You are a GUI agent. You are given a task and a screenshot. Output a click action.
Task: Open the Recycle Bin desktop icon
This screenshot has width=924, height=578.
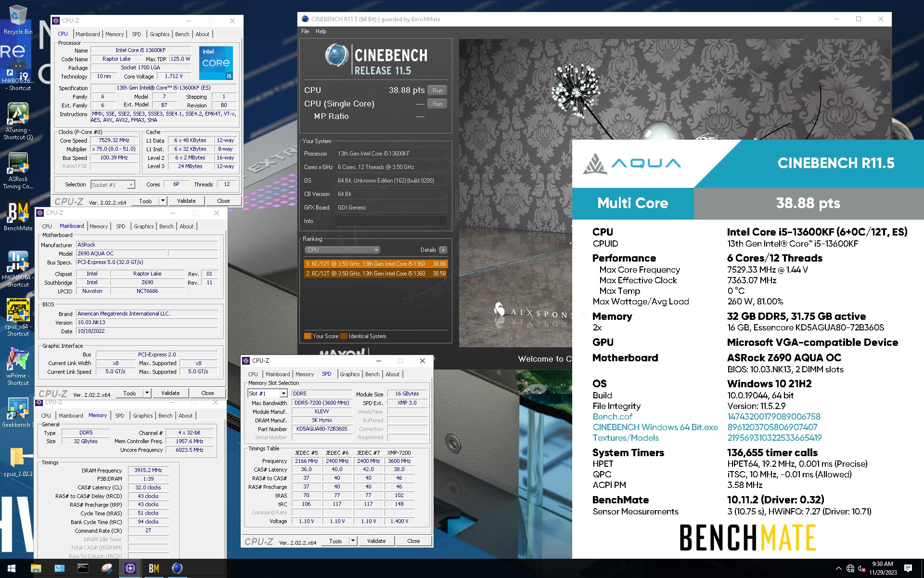(x=18, y=19)
